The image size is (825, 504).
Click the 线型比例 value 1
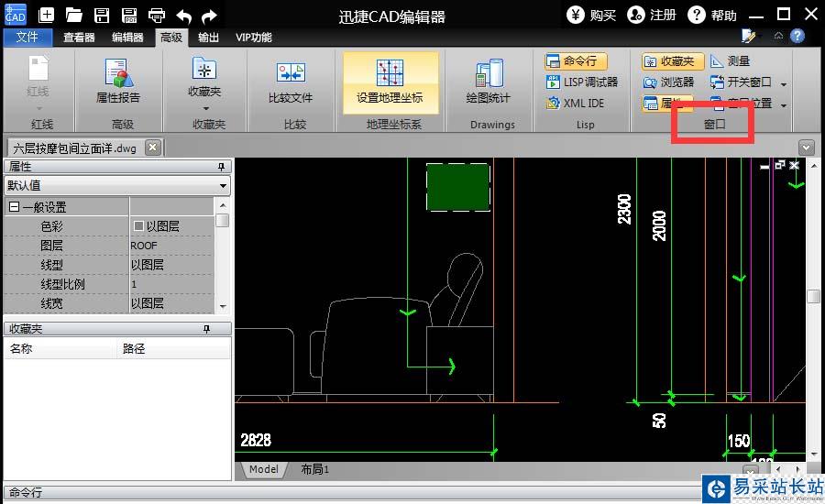coord(171,284)
